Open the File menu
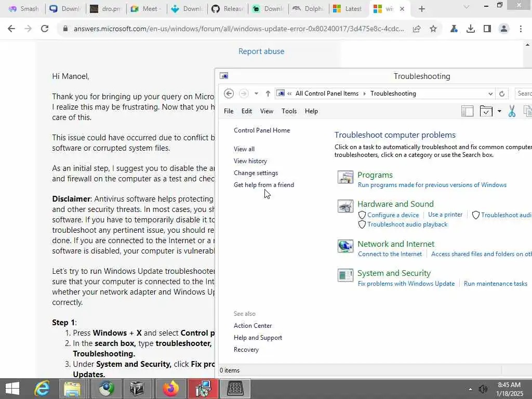 [x=229, y=111]
